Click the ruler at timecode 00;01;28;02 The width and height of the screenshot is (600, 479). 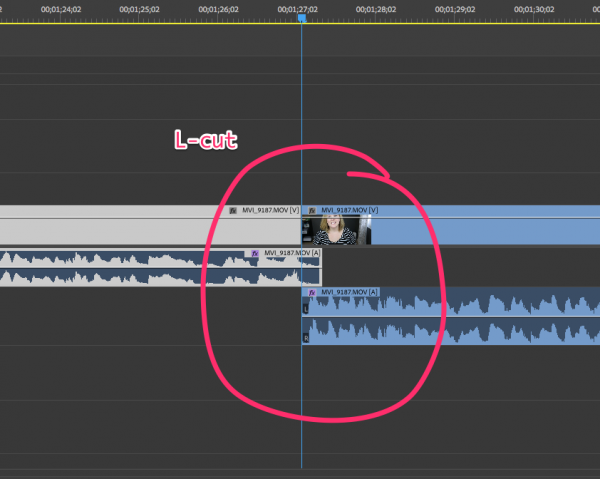(x=376, y=9)
